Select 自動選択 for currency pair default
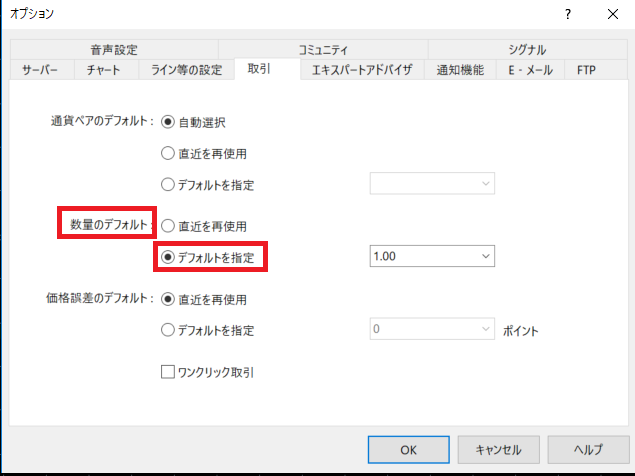Screen dimensions: 635x476 168,122
